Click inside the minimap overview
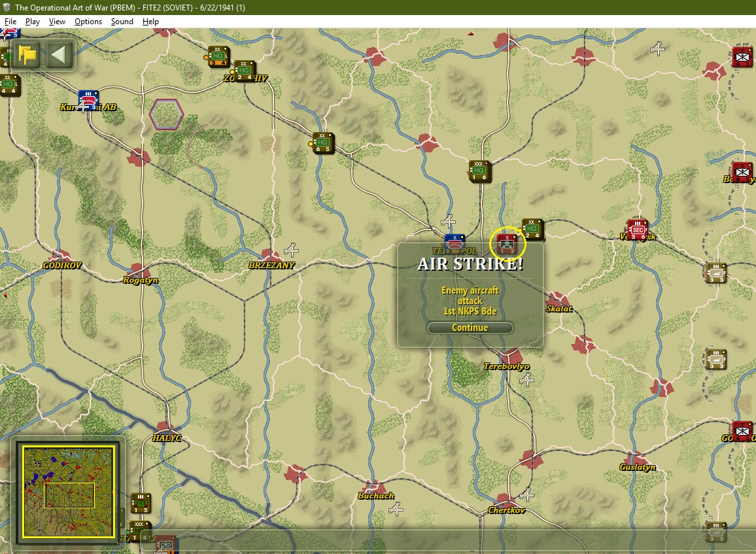This screenshot has height=554, width=756. coord(68,491)
